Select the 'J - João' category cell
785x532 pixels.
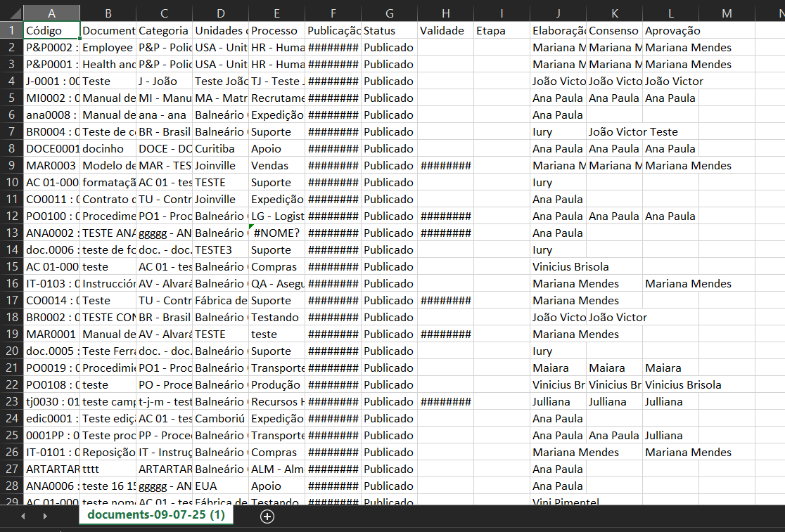click(164, 82)
